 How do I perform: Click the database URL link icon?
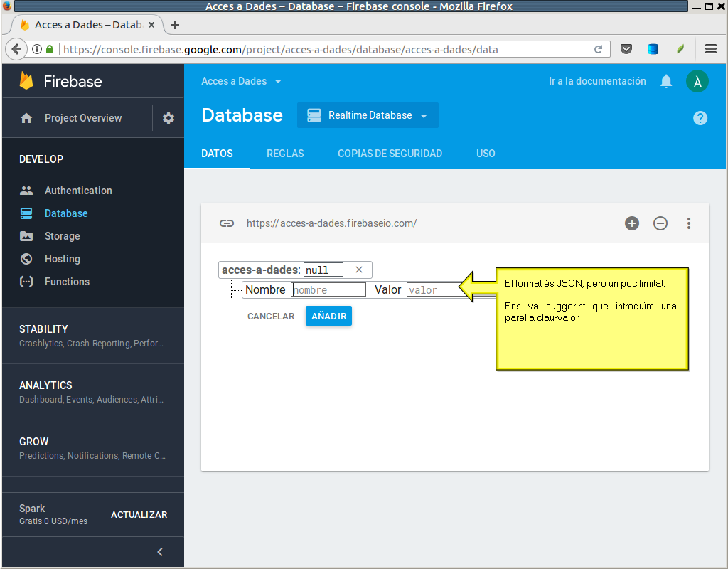tap(227, 223)
